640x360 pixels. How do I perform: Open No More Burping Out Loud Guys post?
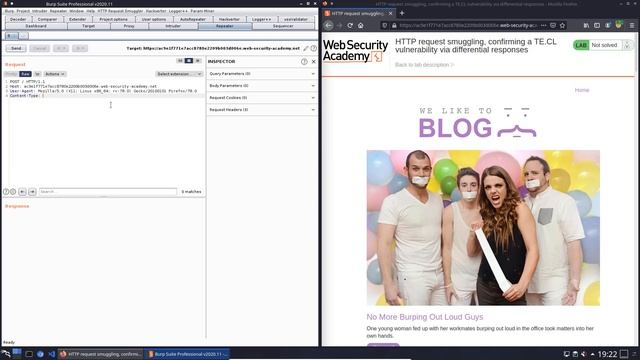(x=424, y=317)
